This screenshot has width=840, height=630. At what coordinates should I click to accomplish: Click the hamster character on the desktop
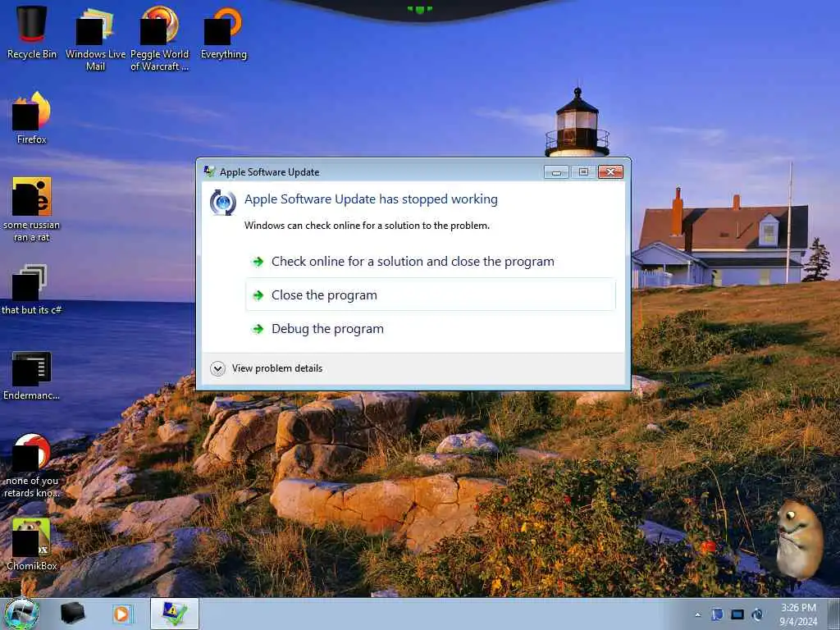coord(798,540)
